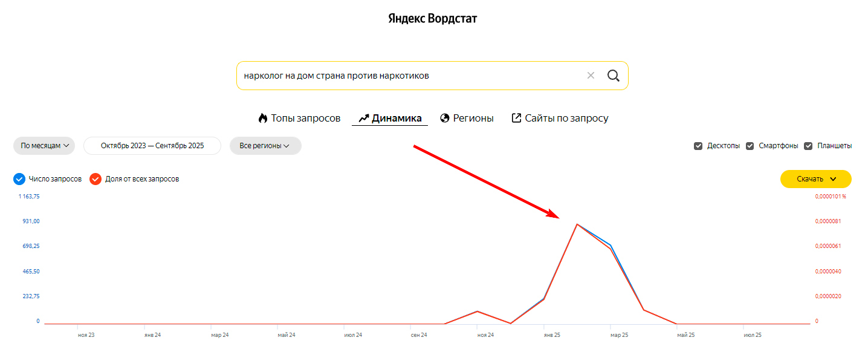Click the Яндекс Вордстат heading
This screenshot has width=868, height=349.
pos(433,18)
